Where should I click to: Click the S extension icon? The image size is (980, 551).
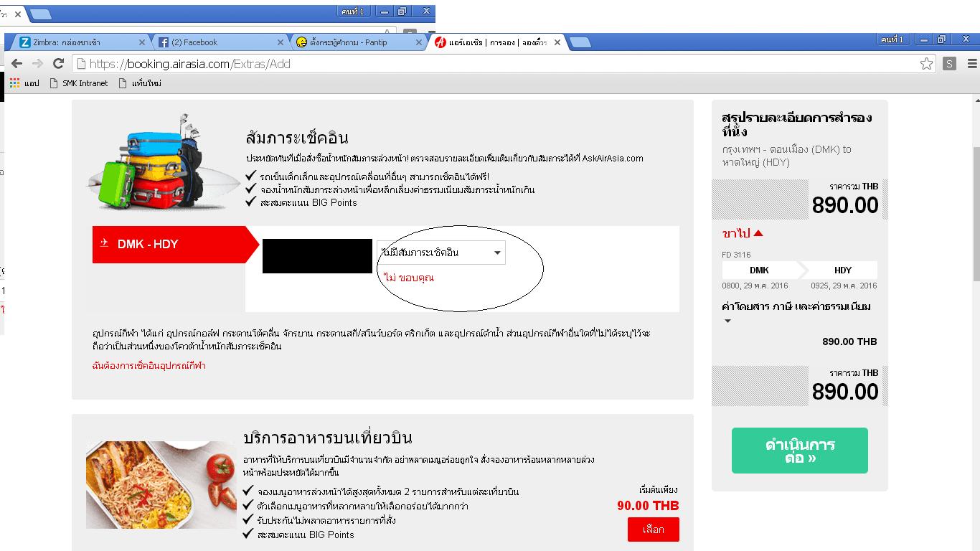[949, 64]
